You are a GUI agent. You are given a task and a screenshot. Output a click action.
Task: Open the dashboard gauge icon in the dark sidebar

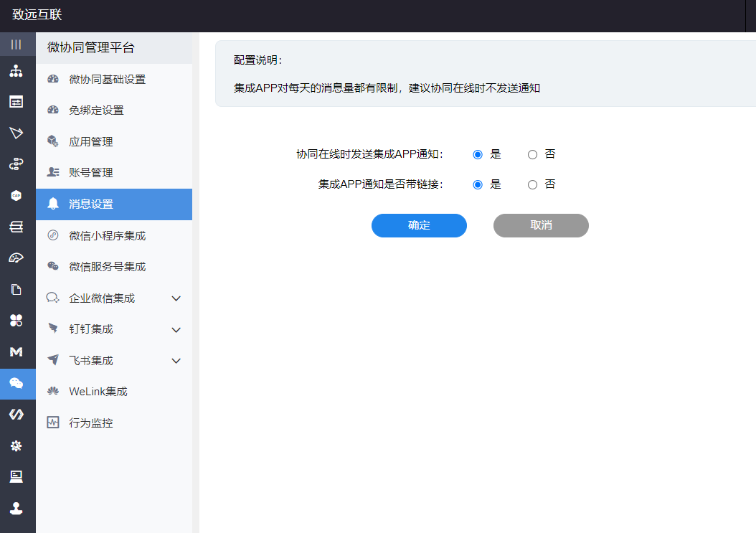click(x=16, y=258)
